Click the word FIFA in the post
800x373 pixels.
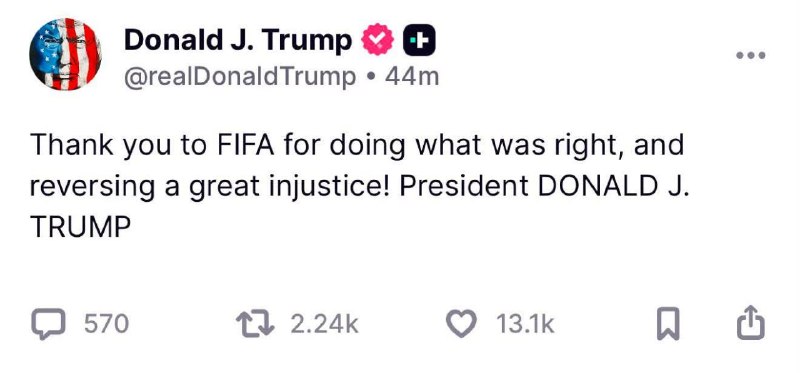tap(247, 145)
